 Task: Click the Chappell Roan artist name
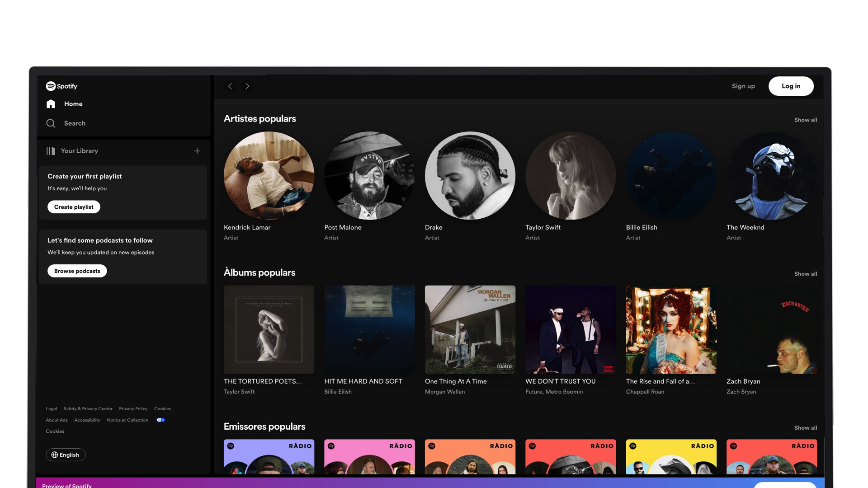coord(645,392)
